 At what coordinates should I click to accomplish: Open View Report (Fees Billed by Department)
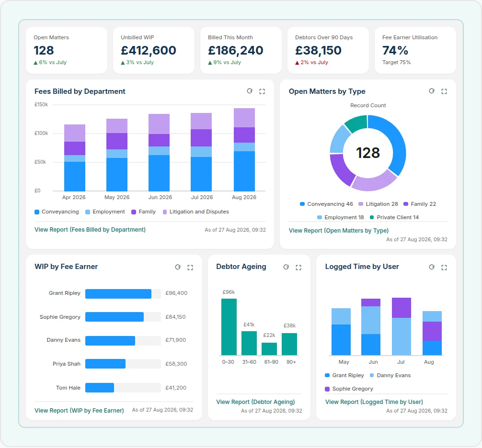90,230
